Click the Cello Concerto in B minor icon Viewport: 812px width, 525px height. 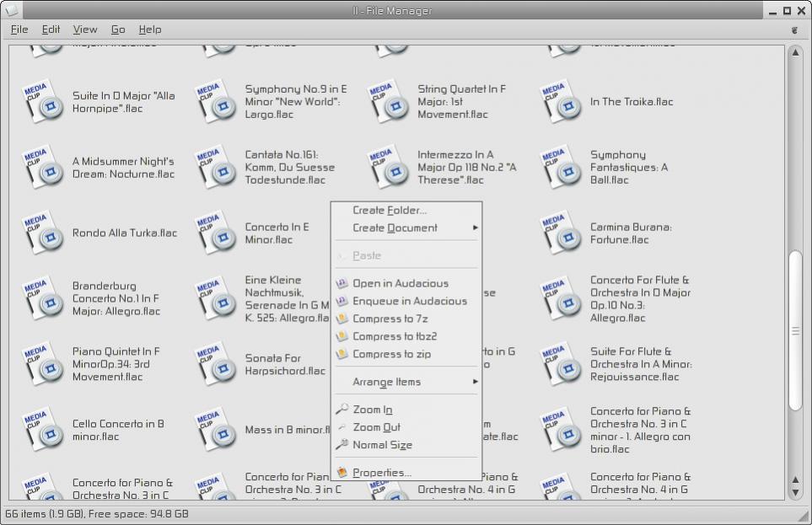tap(42, 431)
